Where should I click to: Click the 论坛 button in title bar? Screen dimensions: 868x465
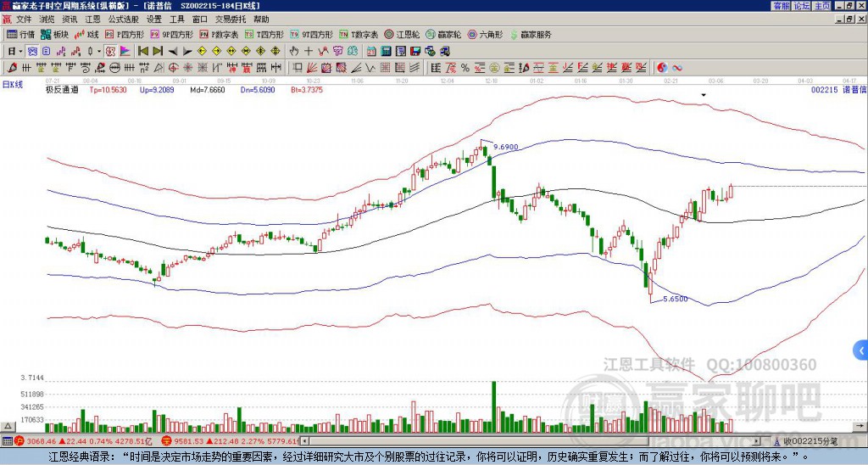(801, 6)
